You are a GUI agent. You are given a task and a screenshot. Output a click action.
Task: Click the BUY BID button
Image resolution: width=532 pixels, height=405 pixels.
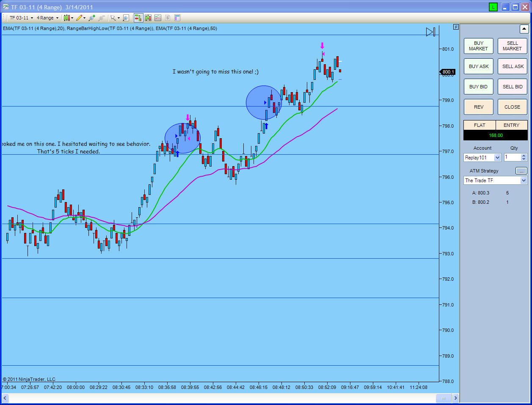479,87
